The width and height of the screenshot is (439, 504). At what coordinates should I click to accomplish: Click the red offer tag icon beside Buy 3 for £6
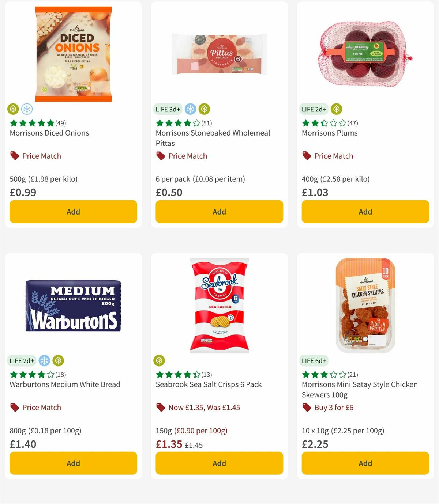pyautogui.click(x=306, y=407)
